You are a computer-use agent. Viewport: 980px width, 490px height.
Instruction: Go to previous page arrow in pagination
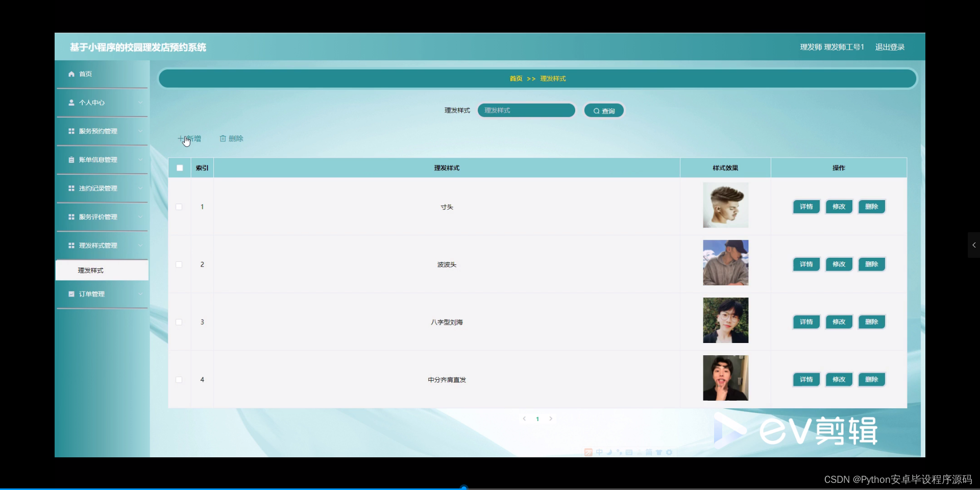(x=524, y=419)
